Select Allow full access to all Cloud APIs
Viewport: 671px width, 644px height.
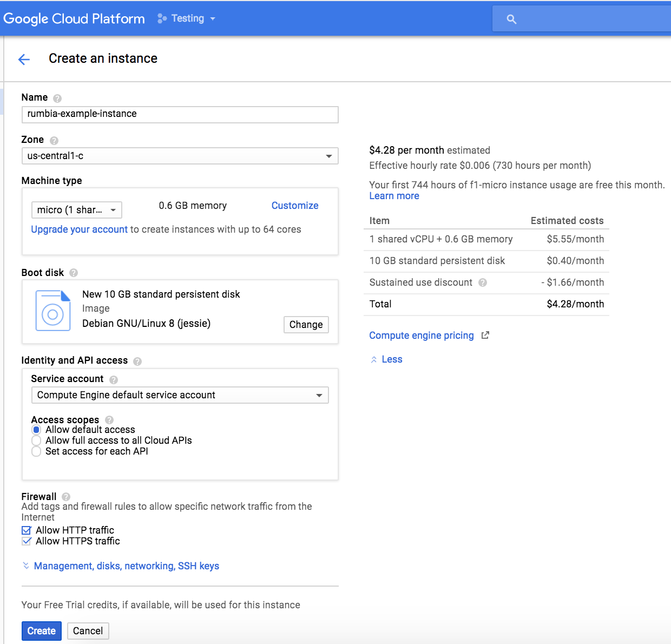[x=36, y=441]
